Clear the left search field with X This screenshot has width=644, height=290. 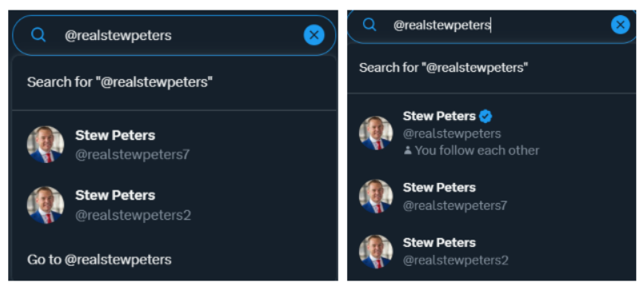tap(314, 35)
